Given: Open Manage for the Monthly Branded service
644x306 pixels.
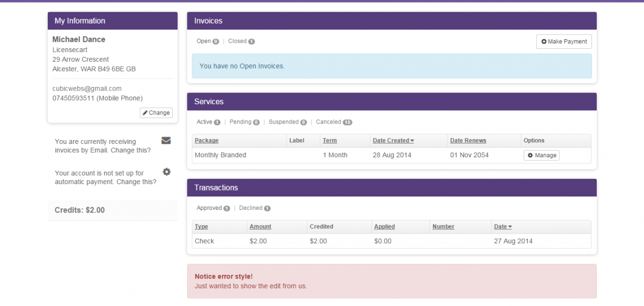Looking at the screenshot, I should click(541, 155).
